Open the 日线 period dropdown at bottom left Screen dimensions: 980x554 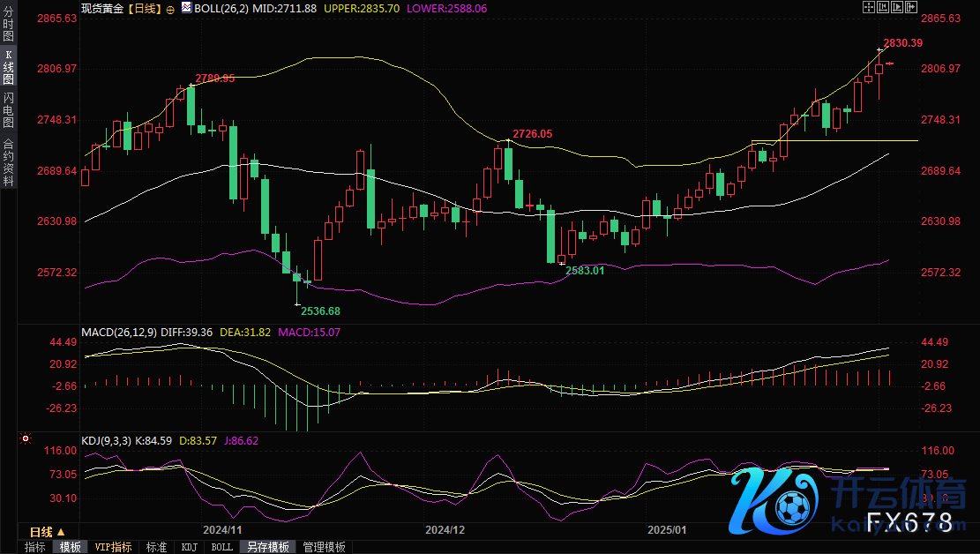click(x=47, y=532)
